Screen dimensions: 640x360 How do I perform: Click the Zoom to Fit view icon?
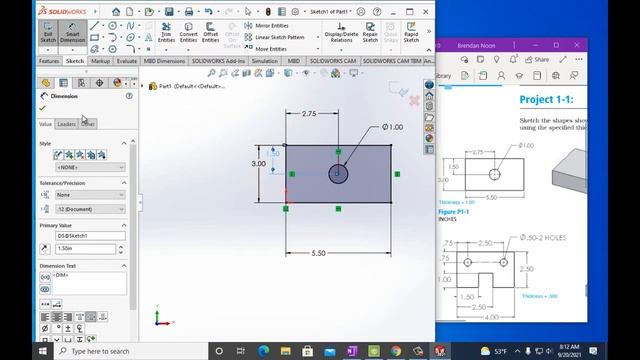tap(211, 73)
